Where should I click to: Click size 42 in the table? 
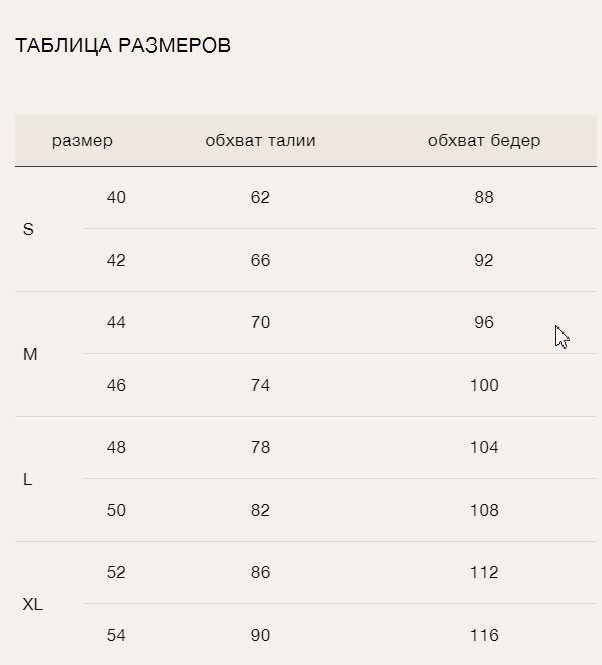coord(116,260)
